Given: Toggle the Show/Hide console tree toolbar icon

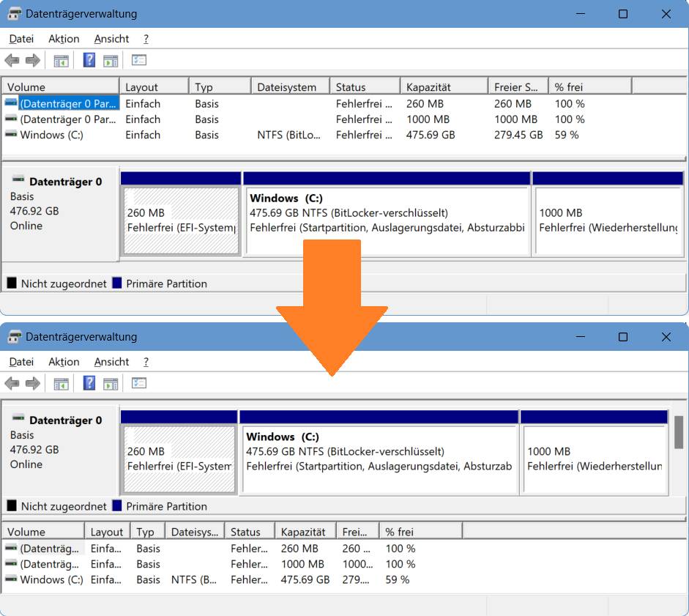Looking at the screenshot, I should [x=62, y=61].
